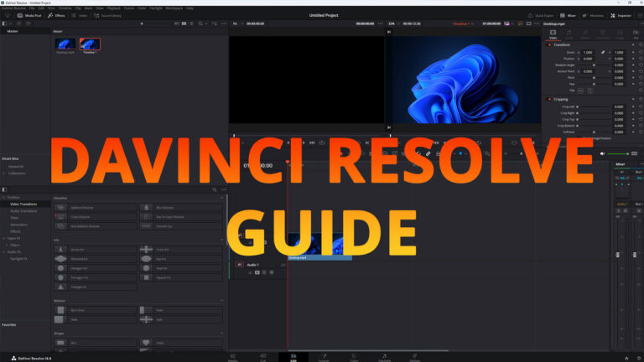This screenshot has height=362, width=644.
Task: Collapse the Dissolve transitions group
Action: 222,199
